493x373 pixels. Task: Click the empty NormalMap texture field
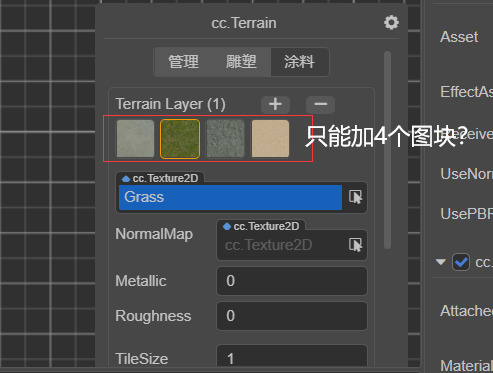[x=282, y=245]
